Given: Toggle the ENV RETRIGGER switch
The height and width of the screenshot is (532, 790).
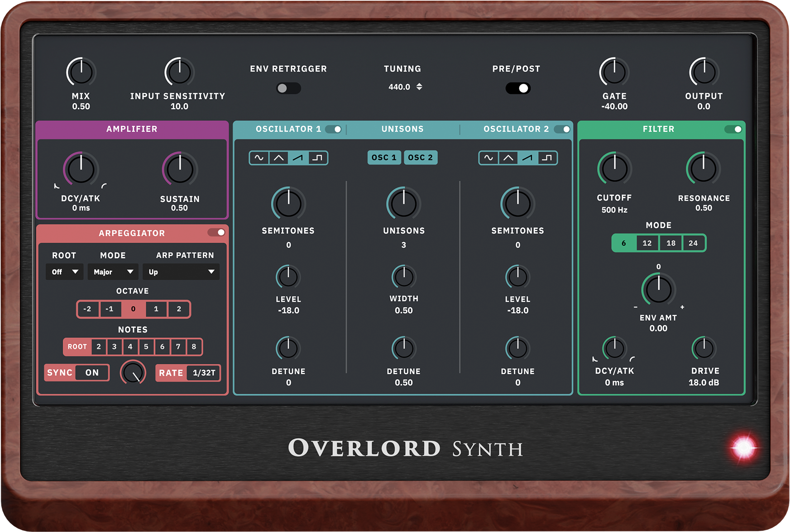Looking at the screenshot, I should (x=288, y=88).
